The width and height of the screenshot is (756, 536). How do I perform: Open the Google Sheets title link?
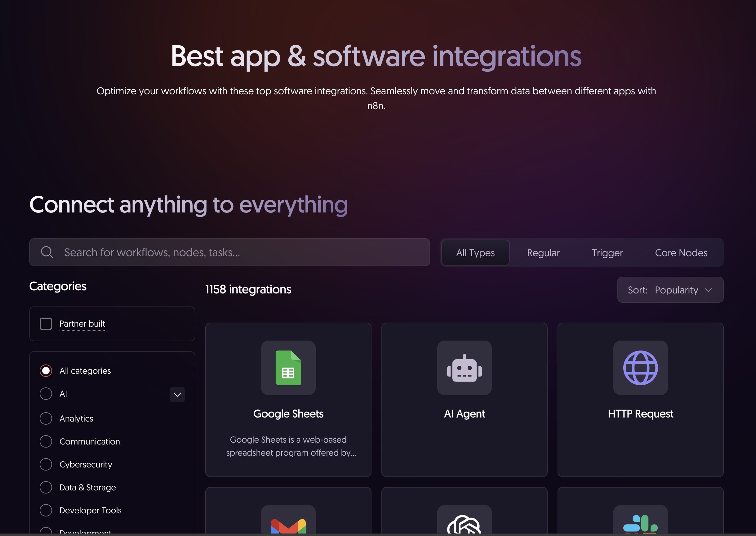pos(288,413)
